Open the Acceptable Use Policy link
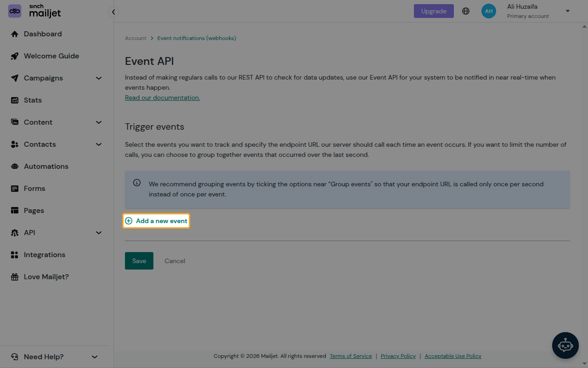 453,356
